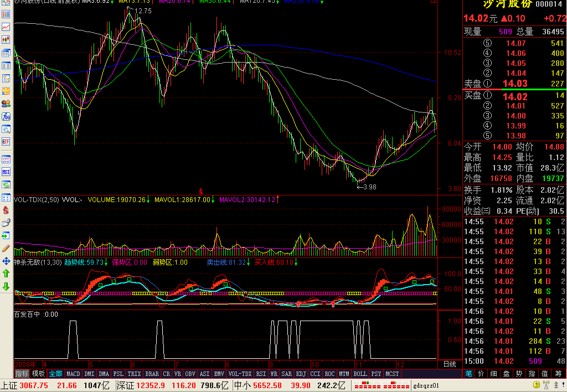Viewport: 567px width, 392px height.
Task: Open the 细 detail tab
Action: (494, 374)
